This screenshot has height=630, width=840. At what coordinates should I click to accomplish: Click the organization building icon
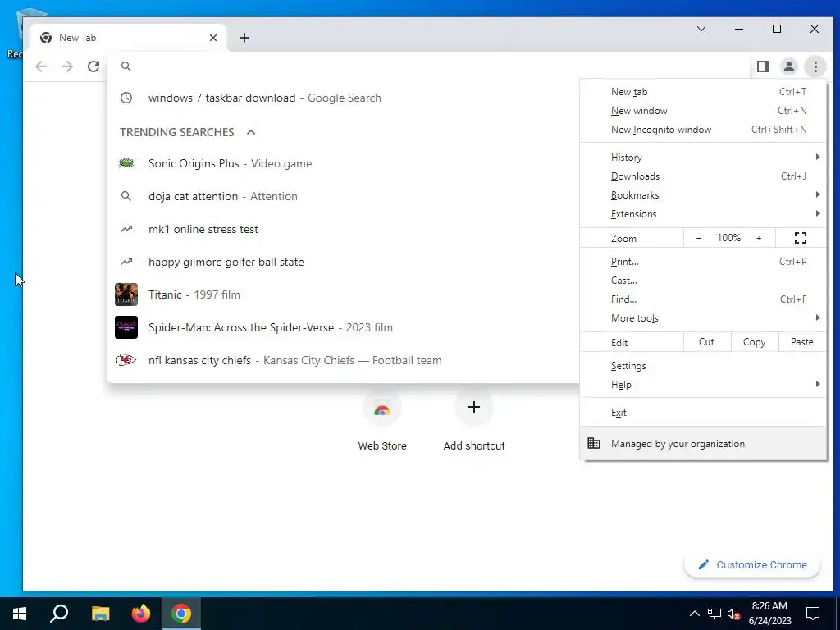594,443
